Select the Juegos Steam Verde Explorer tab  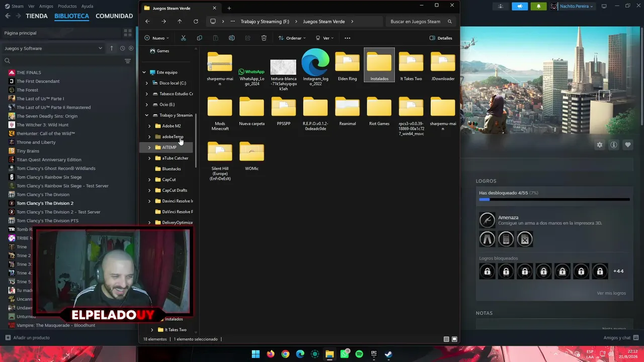click(x=180, y=8)
